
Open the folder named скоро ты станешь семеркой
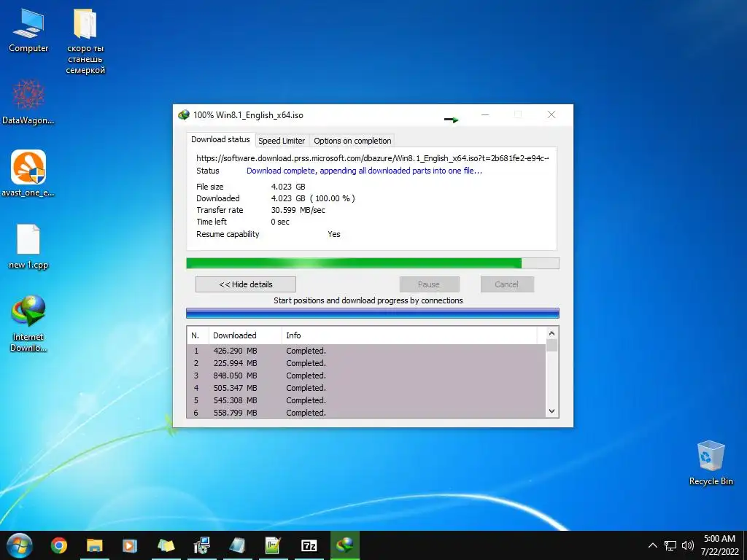coord(85,42)
